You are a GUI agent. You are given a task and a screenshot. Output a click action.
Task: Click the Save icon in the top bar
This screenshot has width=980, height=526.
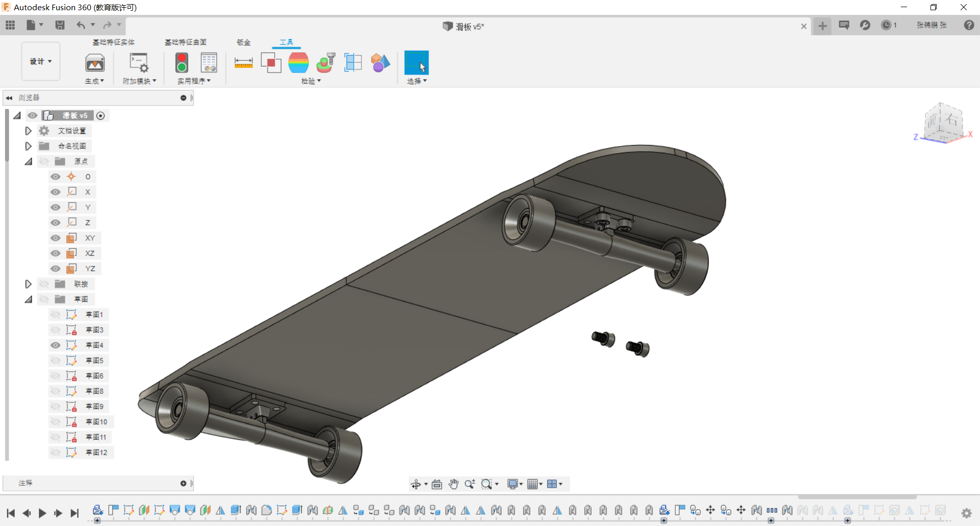[x=60, y=25]
